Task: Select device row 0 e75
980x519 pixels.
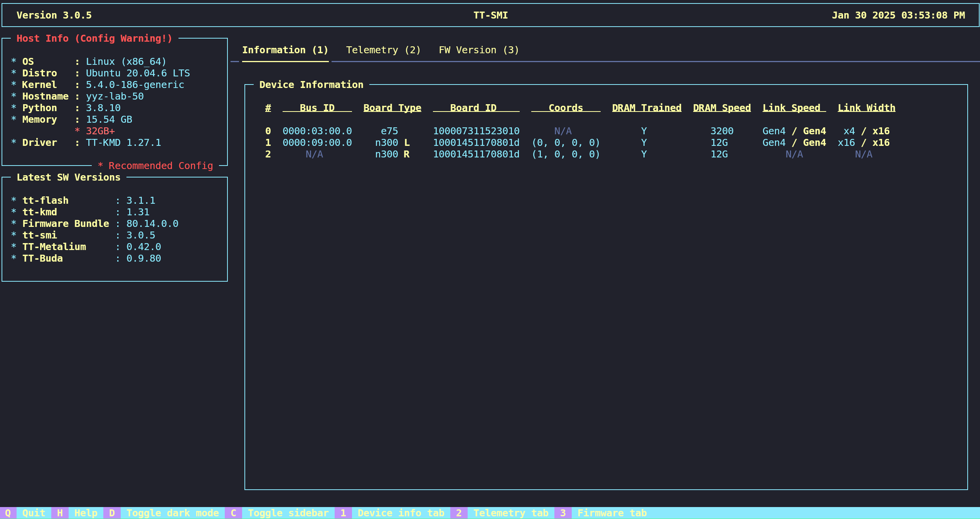Action: 389,131
